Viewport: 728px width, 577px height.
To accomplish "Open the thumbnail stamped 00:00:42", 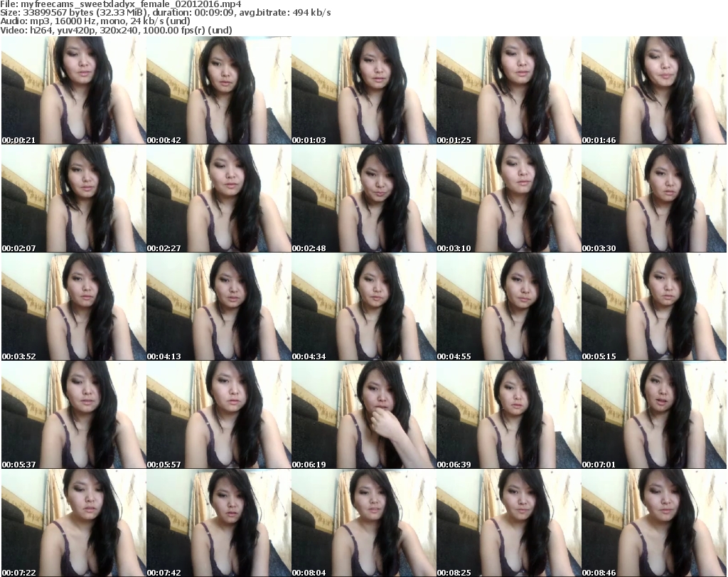I will tap(219, 90).
